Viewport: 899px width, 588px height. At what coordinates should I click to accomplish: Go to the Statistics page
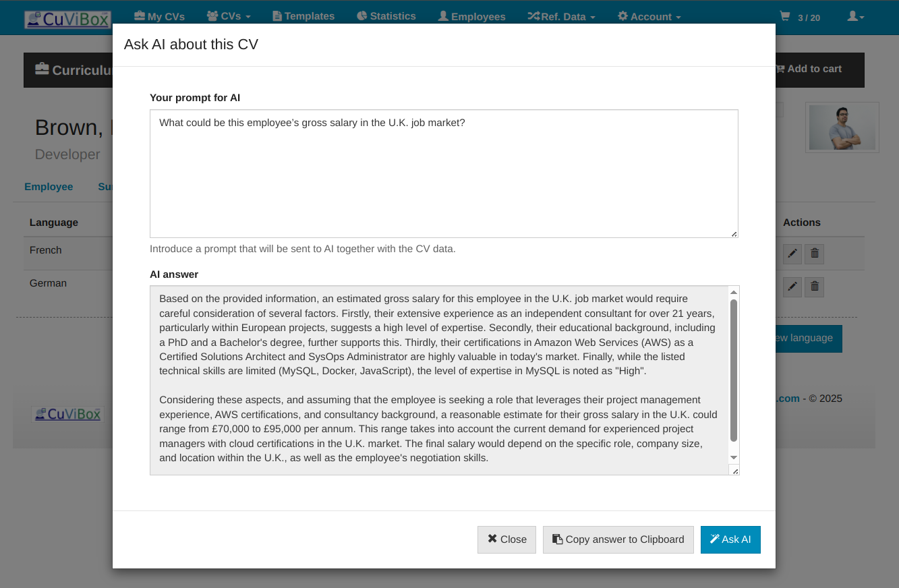tap(386, 16)
